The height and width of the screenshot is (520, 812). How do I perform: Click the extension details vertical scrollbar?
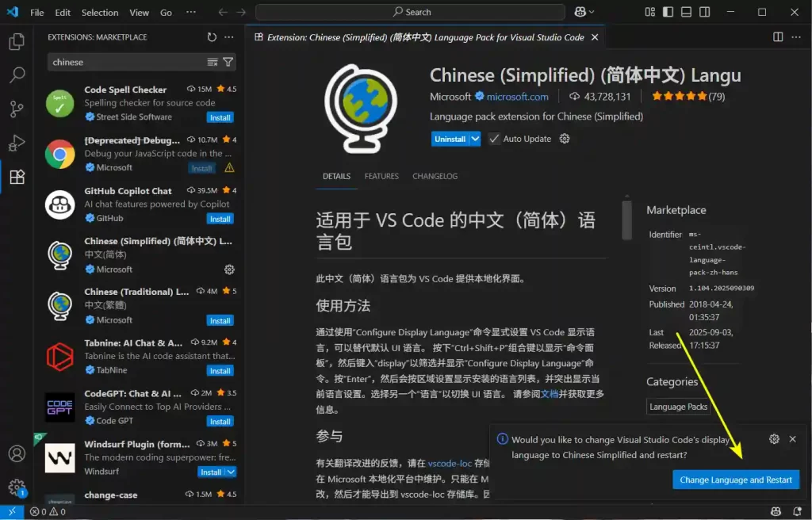point(626,219)
